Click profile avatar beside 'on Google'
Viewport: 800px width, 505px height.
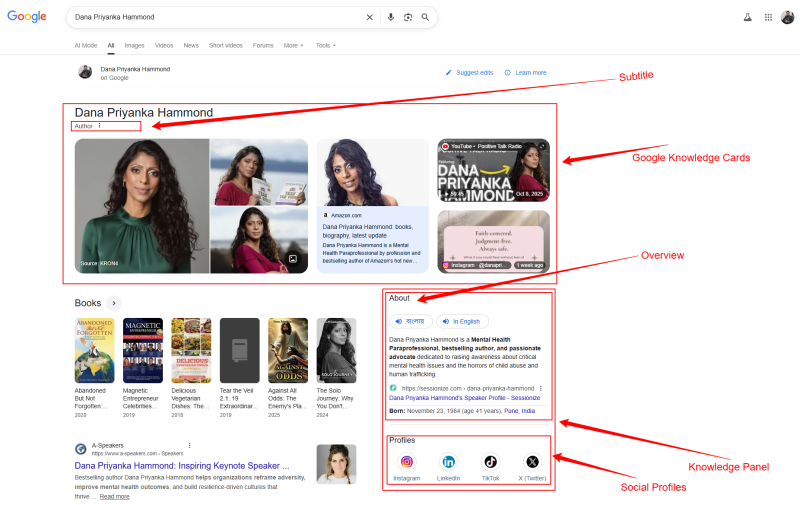click(85, 72)
